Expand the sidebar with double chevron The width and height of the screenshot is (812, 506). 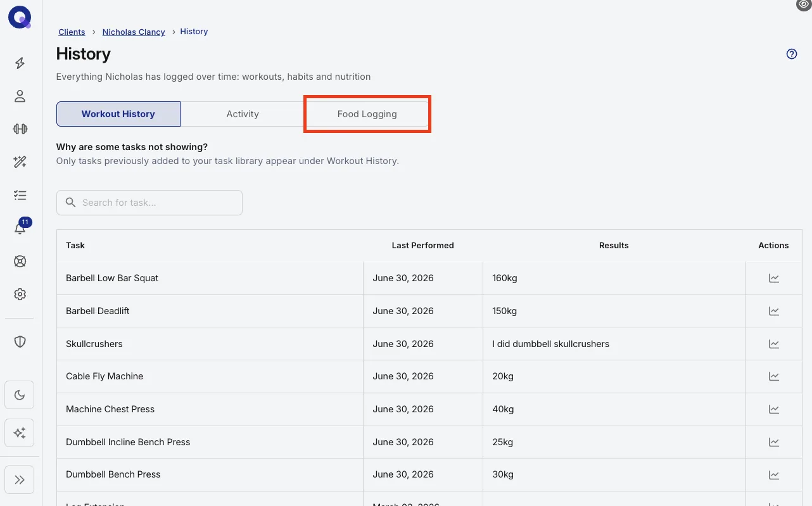(x=20, y=479)
